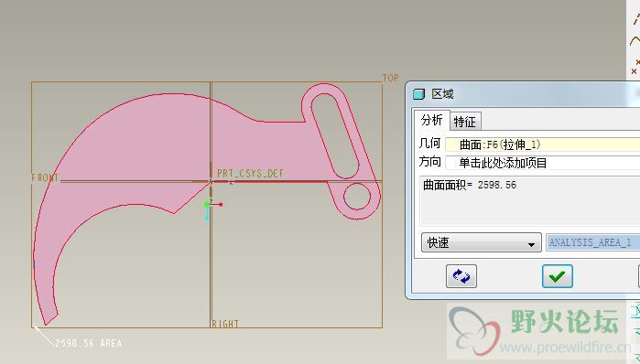The image size is (640, 364).
Task: Click the arc sketch tool in right toolbar
Action: (635, 41)
